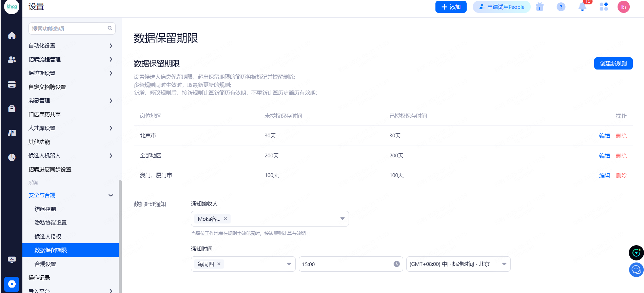Open the candidates people icon in sidebar
The image size is (644, 293).
coord(12,60)
